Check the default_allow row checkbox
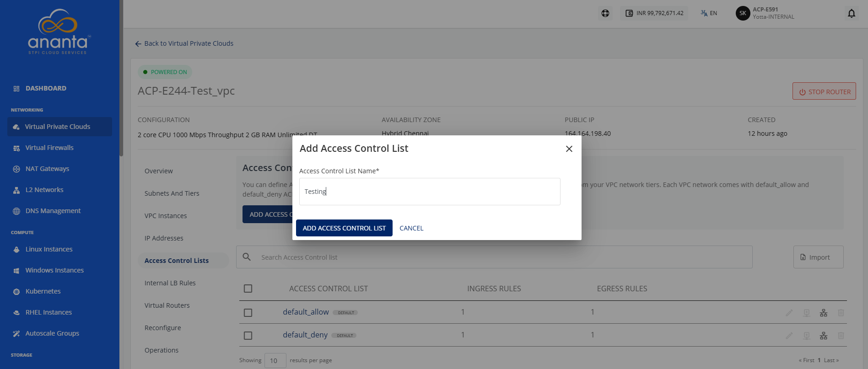This screenshot has width=868, height=369. pos(248,313)
